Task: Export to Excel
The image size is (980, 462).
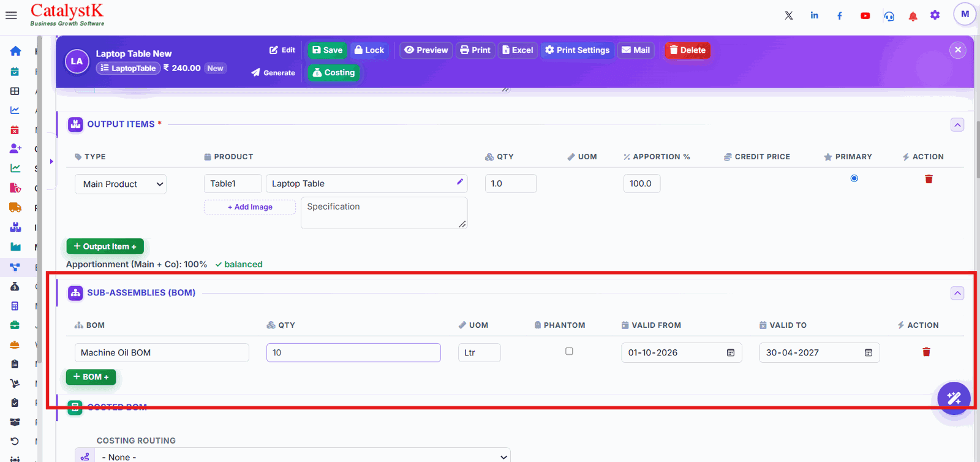Action: [x=518, y=50]
